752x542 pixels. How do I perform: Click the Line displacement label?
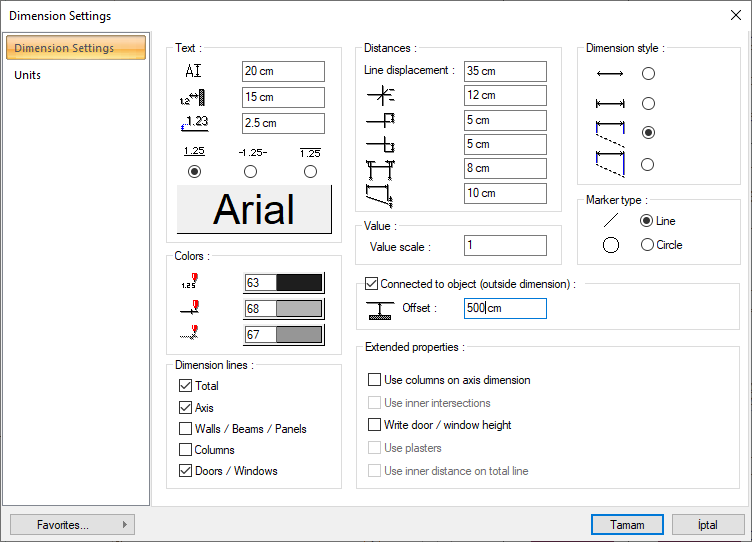click(409, 71)
